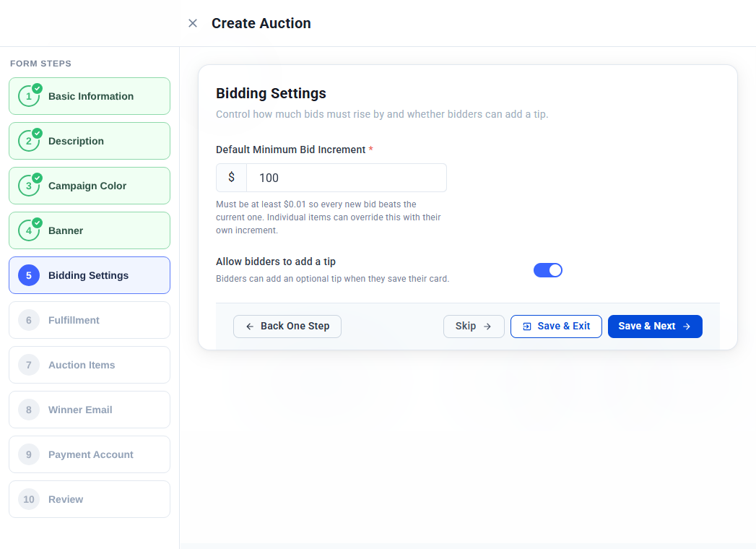Close the Create Auction form
This screenshot has height=549, width=756.
coord(192,23)
